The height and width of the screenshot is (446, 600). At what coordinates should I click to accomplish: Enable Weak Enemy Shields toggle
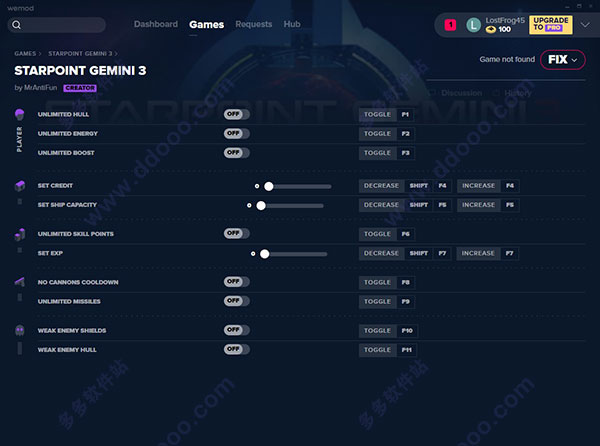pos(236,330)
